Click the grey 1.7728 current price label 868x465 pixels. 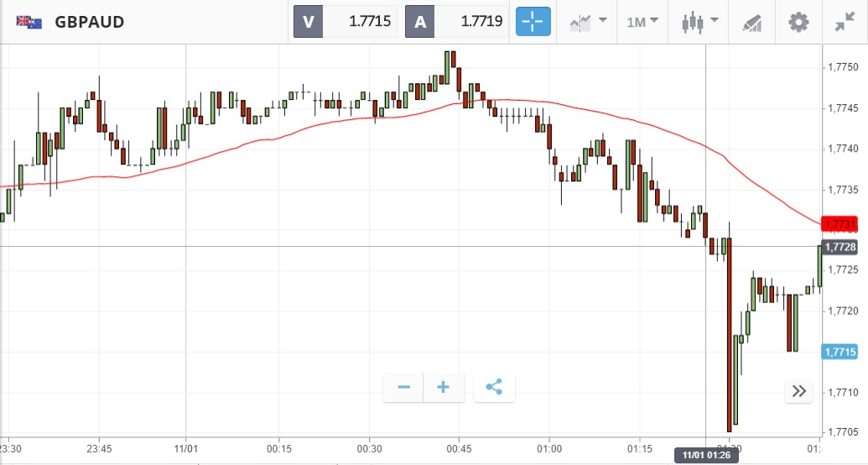click(839, 247)
